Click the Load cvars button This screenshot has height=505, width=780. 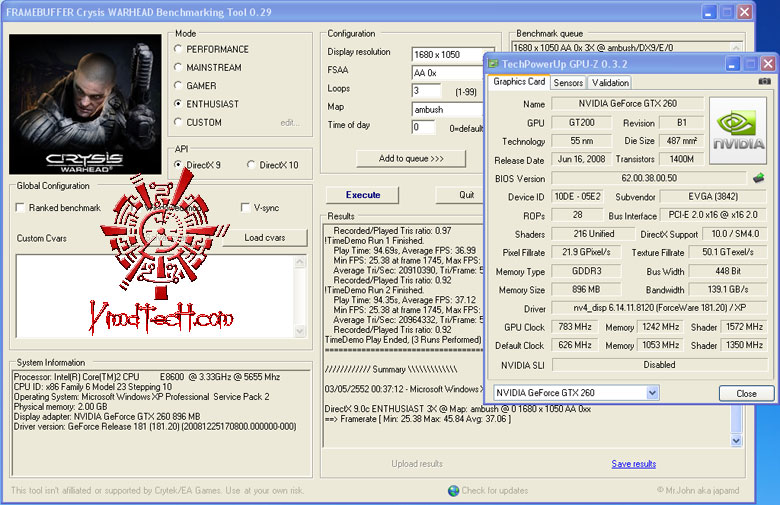pyautogui.click(x=265, y=238)
